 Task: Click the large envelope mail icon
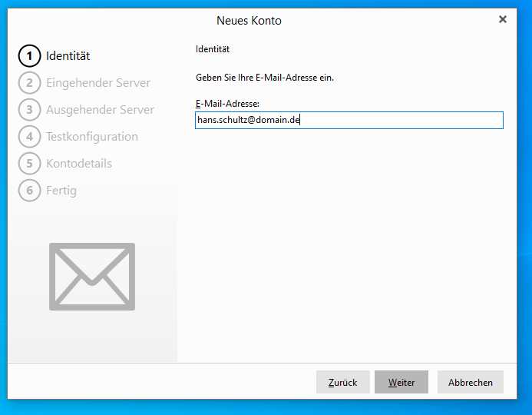pos(92,277)
